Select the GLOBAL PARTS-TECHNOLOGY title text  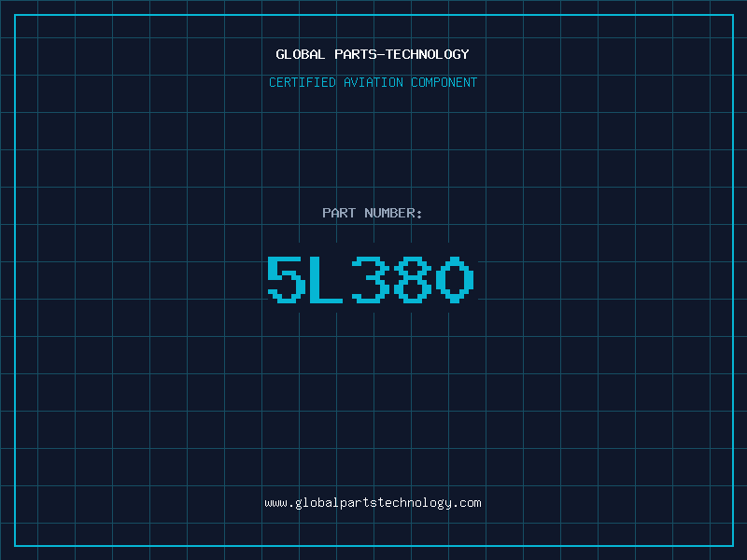pyautogui.click(x=373, y=54)
